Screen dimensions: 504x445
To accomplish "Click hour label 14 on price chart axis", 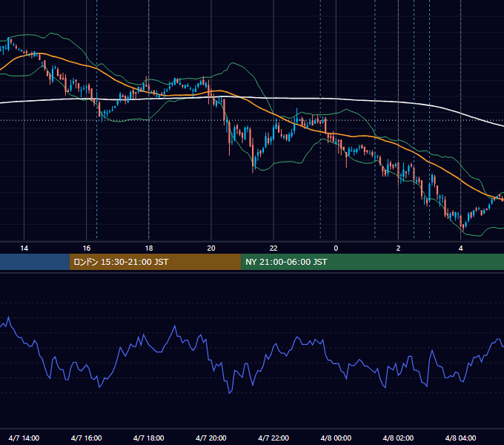I will point(24,248).
